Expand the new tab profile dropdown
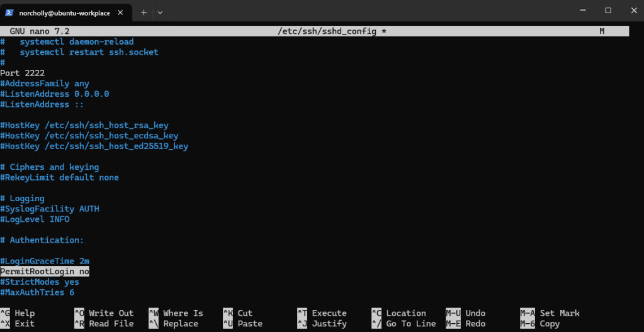This screenshot has width=644, height=332. (x=160, y=12)
